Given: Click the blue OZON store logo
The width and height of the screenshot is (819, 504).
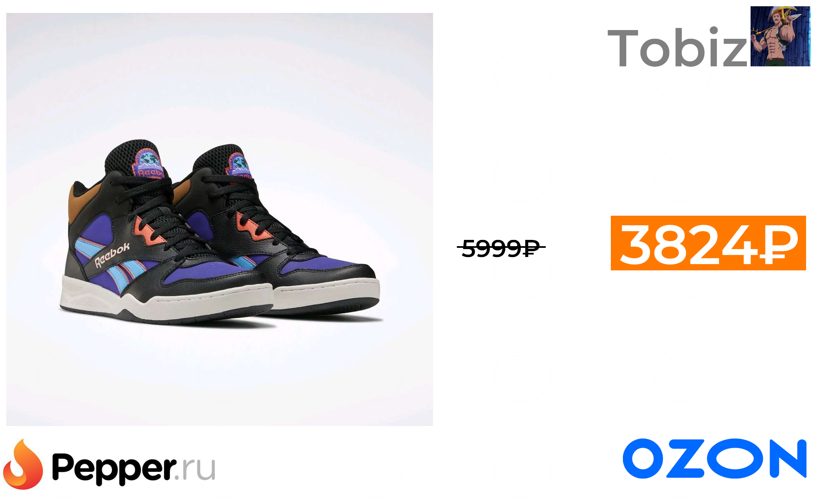Looking at the screenshot, I should (x=714, y=458).
